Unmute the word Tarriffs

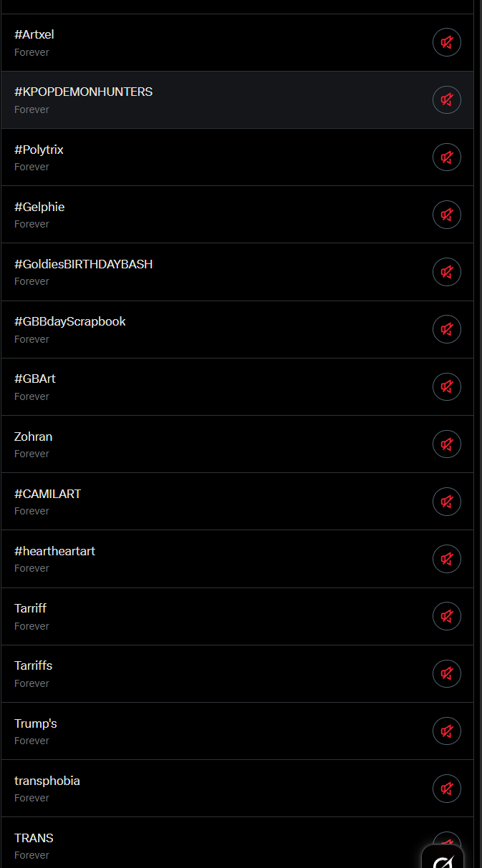click(446, 673)
